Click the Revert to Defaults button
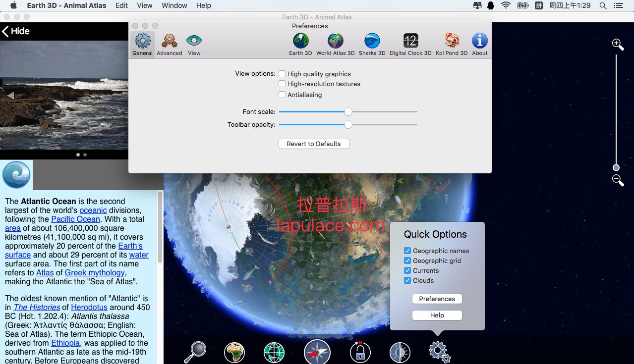 314,144
